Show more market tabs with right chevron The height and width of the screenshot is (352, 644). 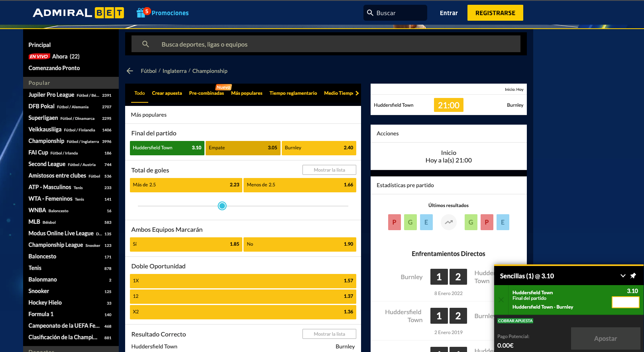click(x=357, y=93)
